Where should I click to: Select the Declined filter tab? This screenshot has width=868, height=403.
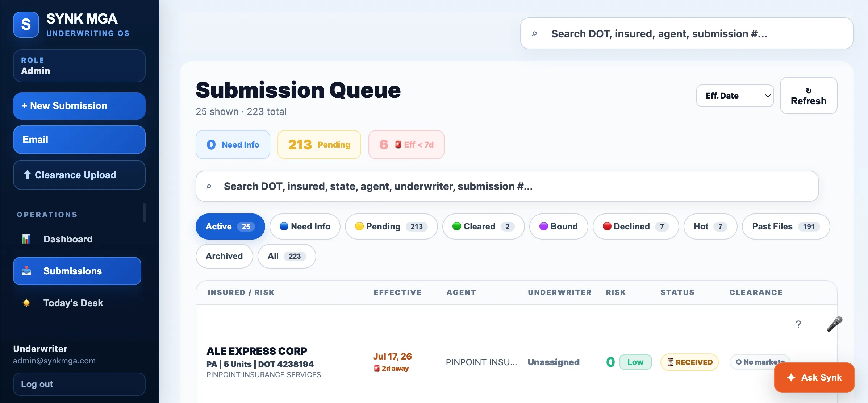pyautogui.click(x=636, y=227)
